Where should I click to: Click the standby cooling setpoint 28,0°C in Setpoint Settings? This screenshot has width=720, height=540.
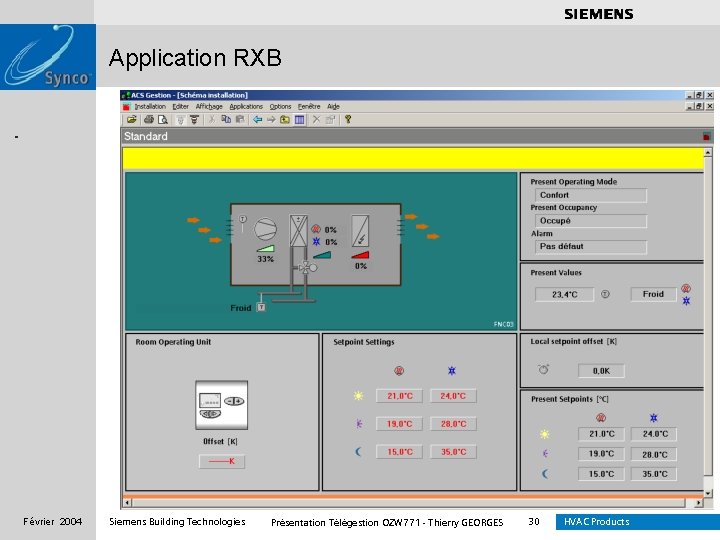click(453, 424)
